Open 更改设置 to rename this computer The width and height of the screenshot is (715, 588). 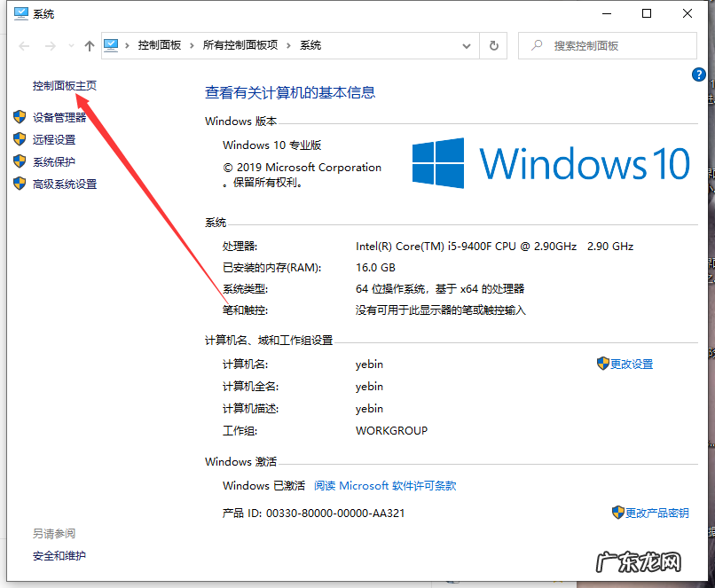pos(631,364)
